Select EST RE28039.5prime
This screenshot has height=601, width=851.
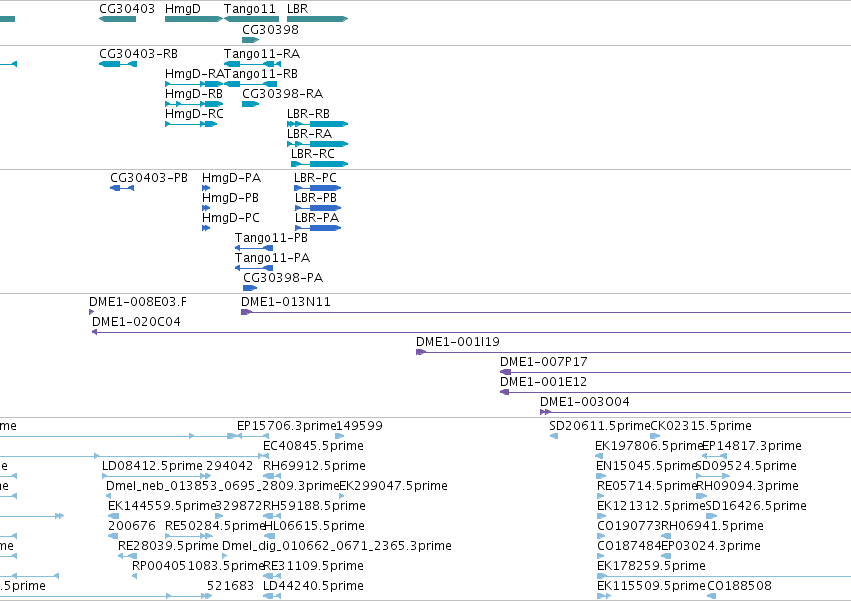(x=128, y=556)
